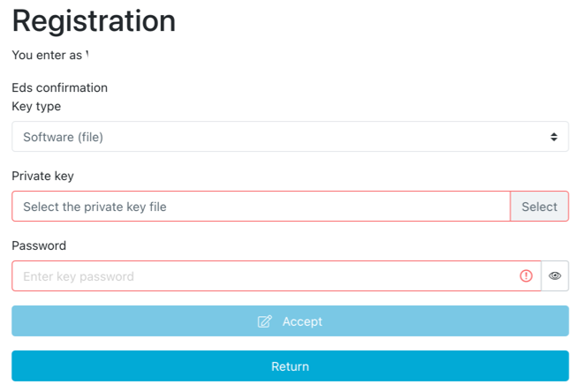Click the Key type dropdown arrows
Image resolution: width=584 pixels, height=392 pixels.
(x=554, y=137)
